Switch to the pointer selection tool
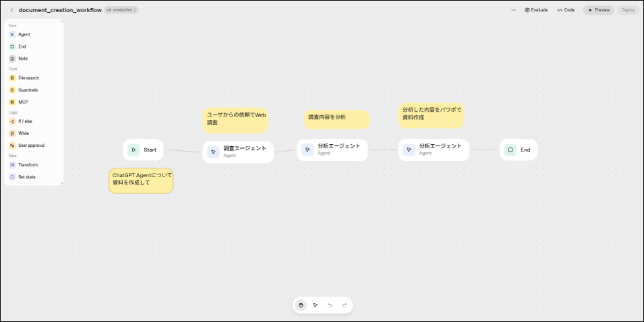This screenshot has height=322, width=644. [315, 305]
